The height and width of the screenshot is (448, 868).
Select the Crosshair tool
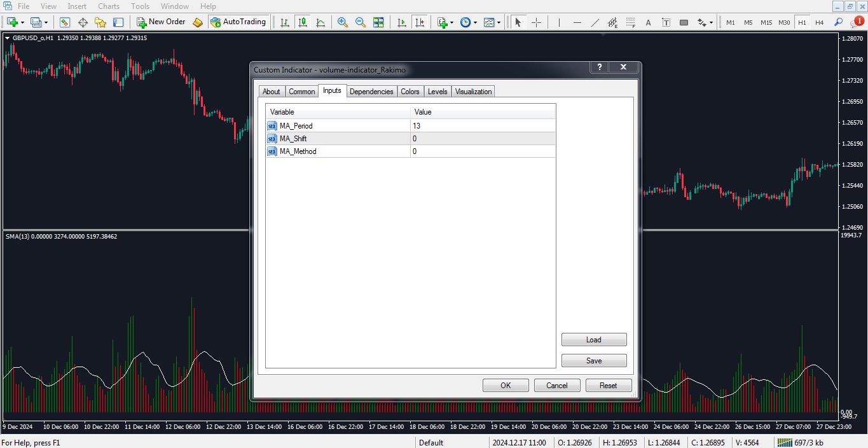click(x=536, y=22)
